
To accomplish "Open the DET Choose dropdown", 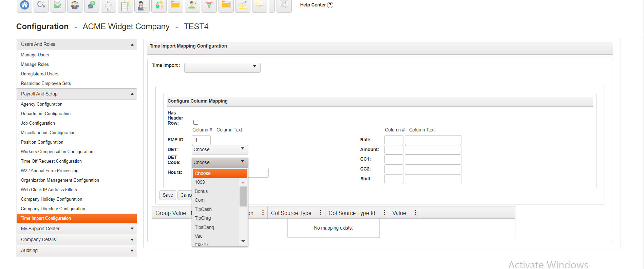I will pos(220,150).
